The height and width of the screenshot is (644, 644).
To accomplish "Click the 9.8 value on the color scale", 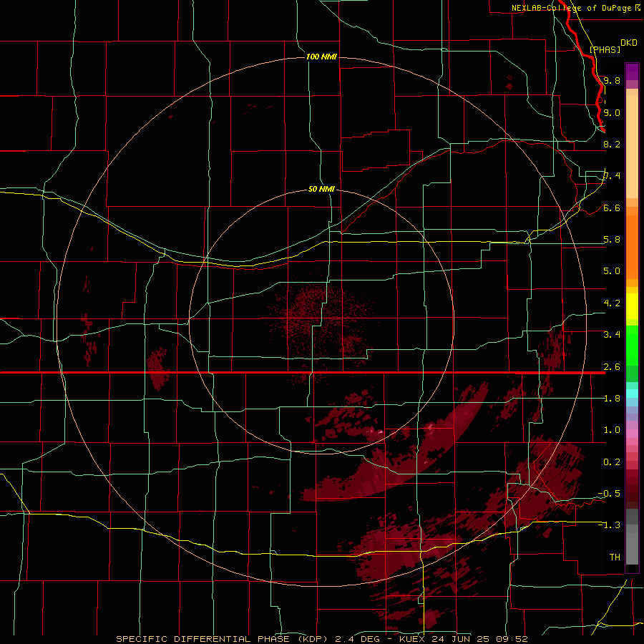I will coord(612,80).
